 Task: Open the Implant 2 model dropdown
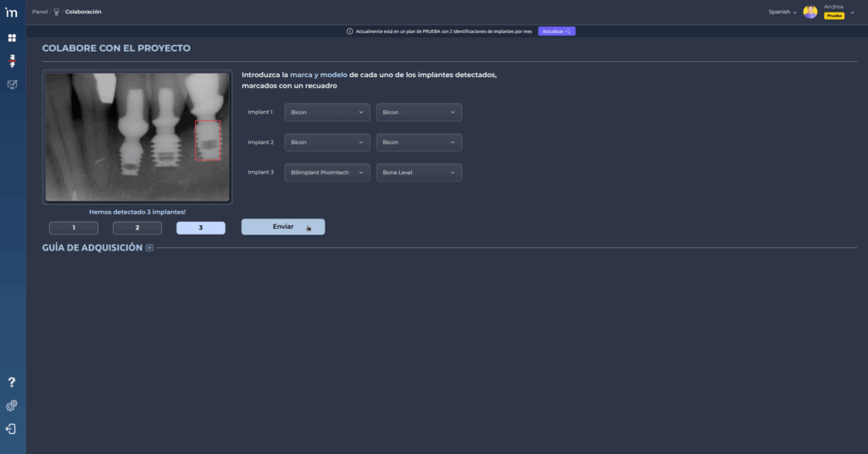[x=419, y=142]
